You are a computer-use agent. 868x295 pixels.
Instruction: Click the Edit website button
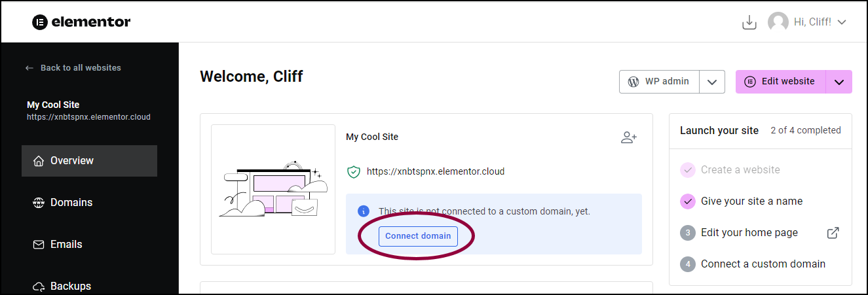coord(780,82)
